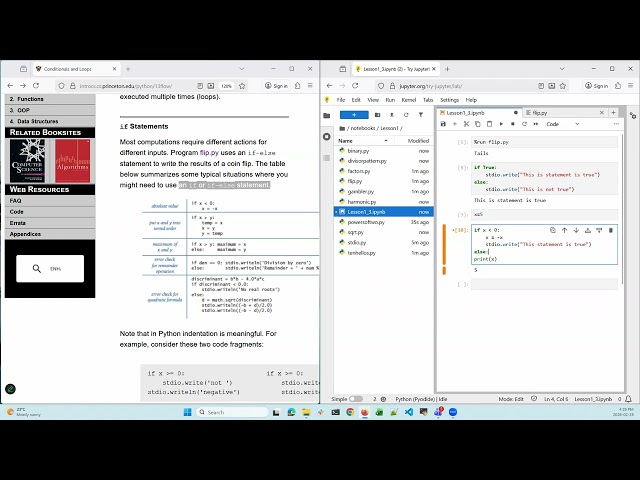640x480 pixels.
Task: Select Lesson1_3.ipynb in the file list
Action: coord(384,212)
